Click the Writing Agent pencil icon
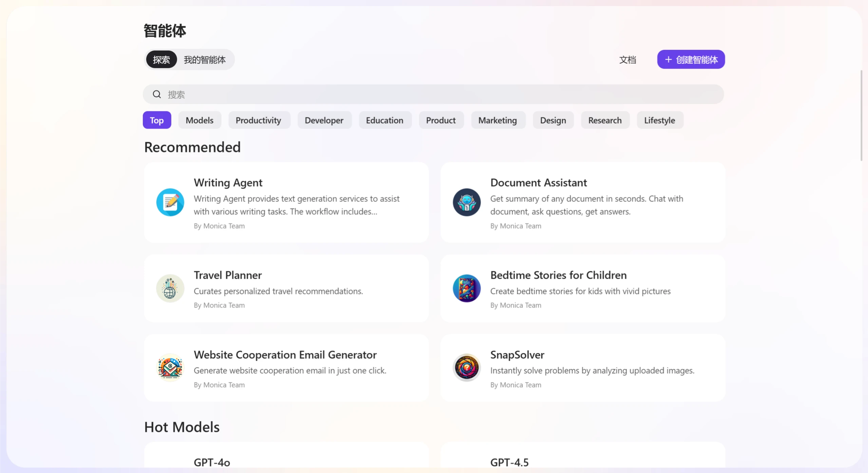The height and width of the screenshot is (473, 868). click(170, 202)
